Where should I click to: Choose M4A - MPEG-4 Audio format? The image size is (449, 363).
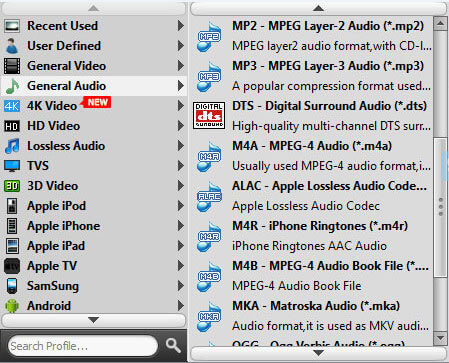[x=312, y=156]
